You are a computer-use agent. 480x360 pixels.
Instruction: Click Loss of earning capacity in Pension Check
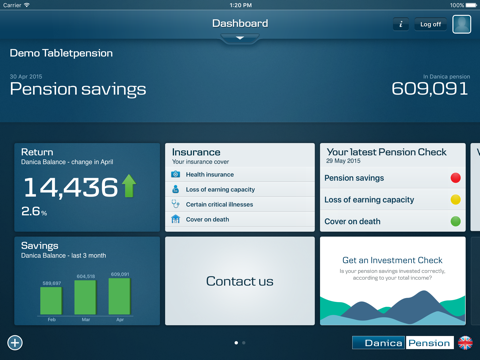(x=393, y=199)
